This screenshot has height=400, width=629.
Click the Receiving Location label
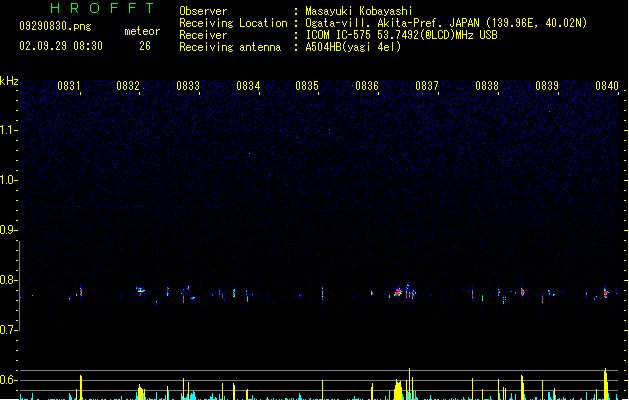[233, 23]
